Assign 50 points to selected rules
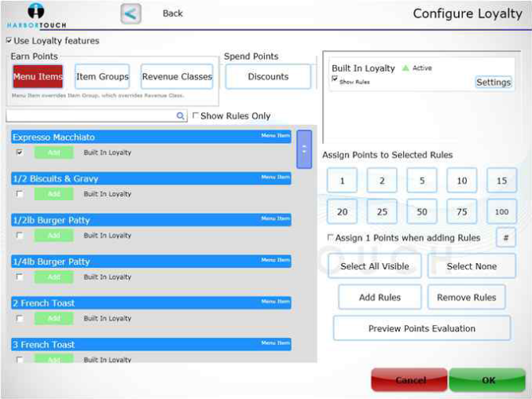 coord(421,212)
